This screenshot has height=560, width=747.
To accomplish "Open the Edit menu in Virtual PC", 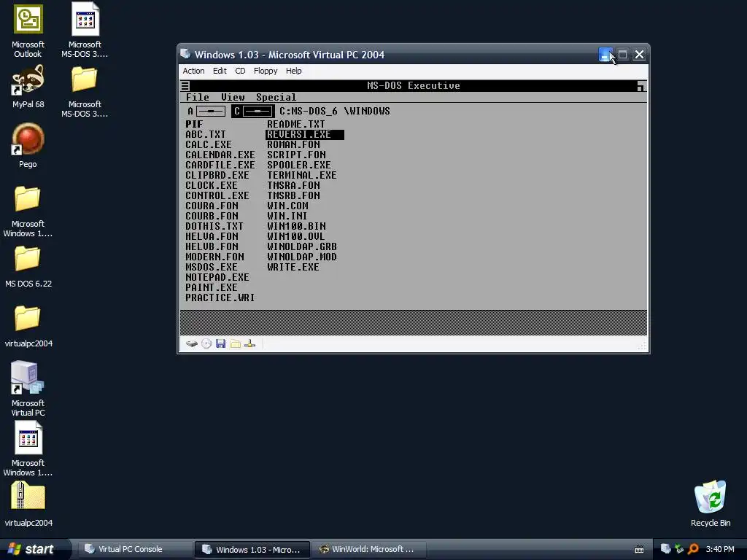I will coord(220,71).
